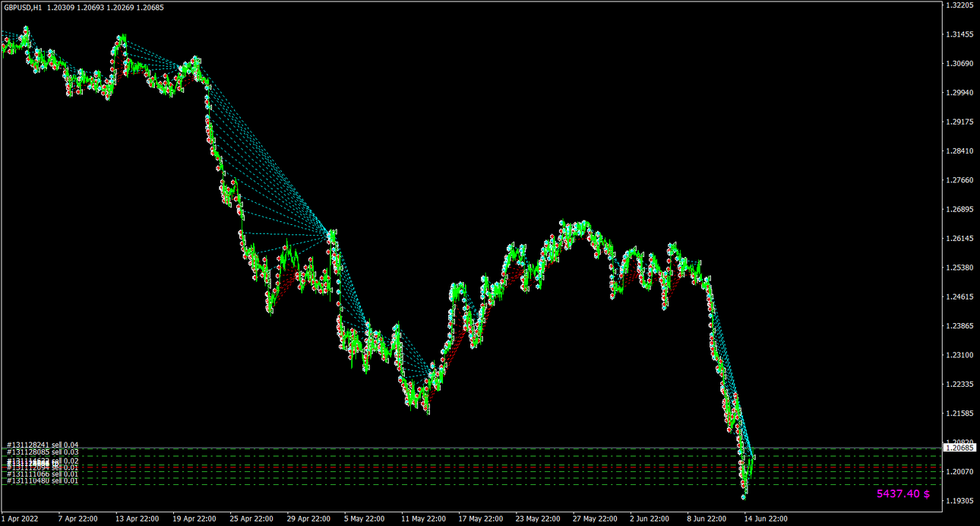Click price scale label 1.29940
Screen dimensions: 980x526
(x=959, y=93)
